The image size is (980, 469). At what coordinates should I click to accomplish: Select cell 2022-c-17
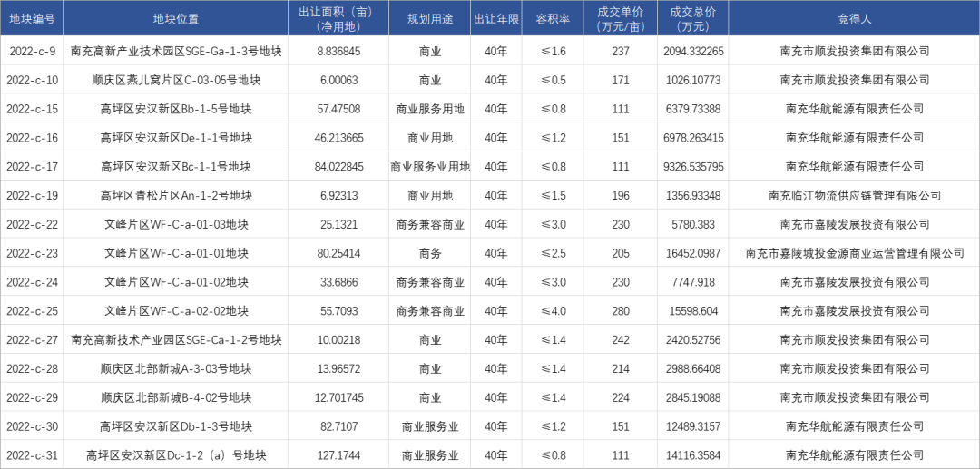click(32, 167)
